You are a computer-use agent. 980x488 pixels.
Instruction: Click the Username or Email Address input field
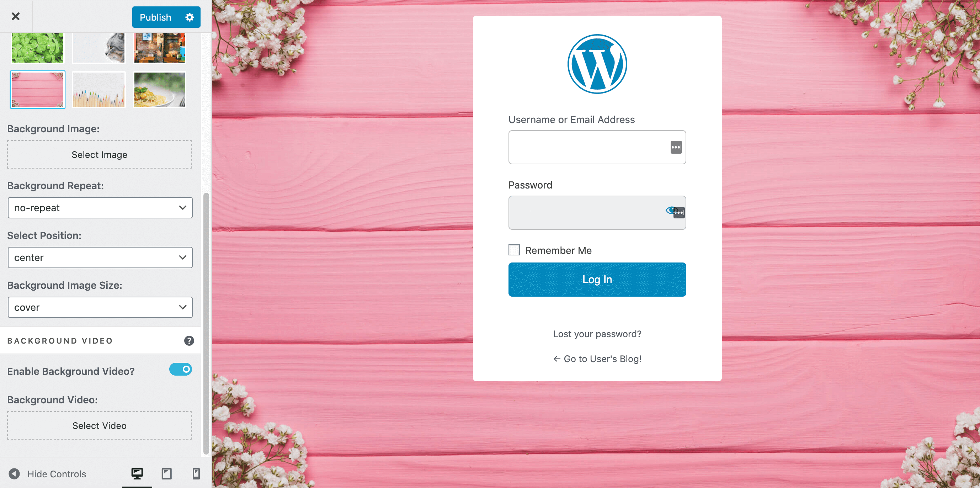click(597, 148)
